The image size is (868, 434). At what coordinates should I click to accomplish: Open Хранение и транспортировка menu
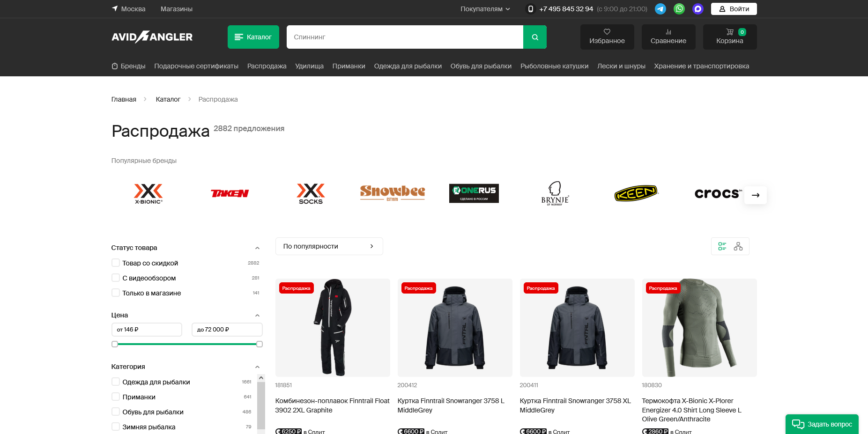point(702,66)
